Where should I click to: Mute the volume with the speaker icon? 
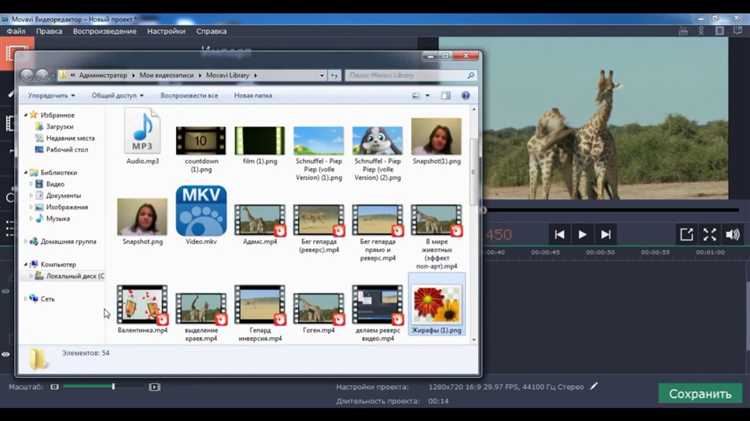(x=732, y=234)
